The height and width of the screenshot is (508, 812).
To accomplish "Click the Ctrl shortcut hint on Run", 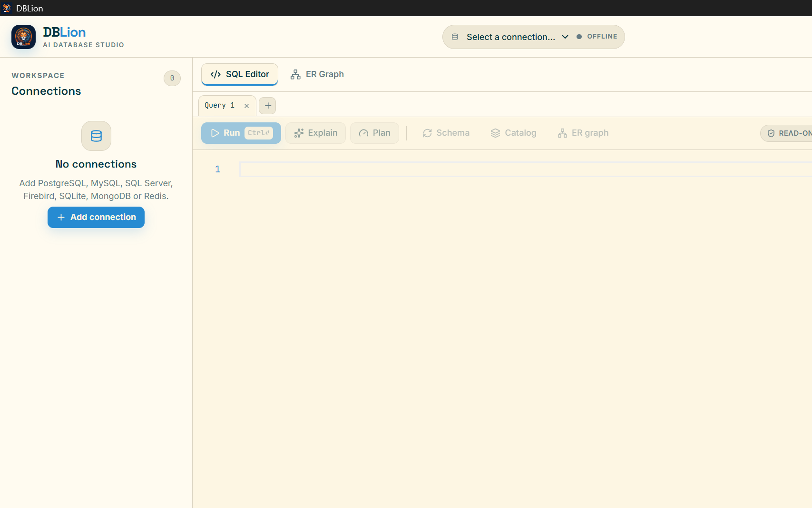I will pos(259,133).
